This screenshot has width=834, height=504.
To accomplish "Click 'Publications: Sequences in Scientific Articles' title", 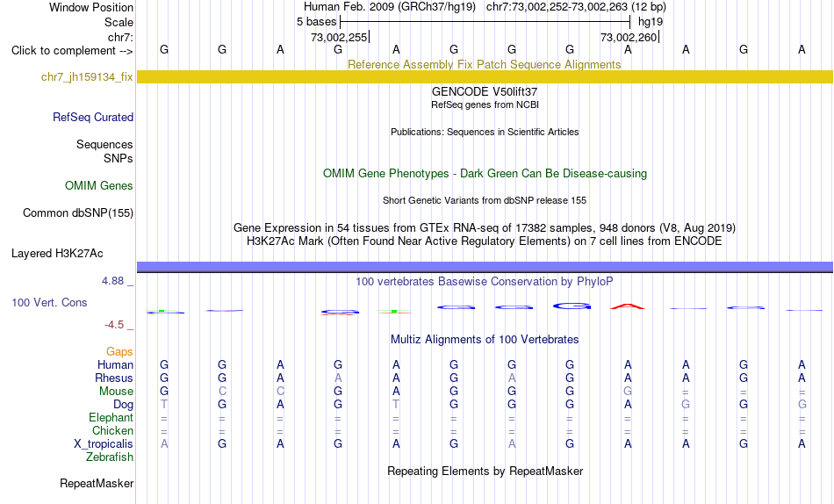I will click(x=485, y=132).
